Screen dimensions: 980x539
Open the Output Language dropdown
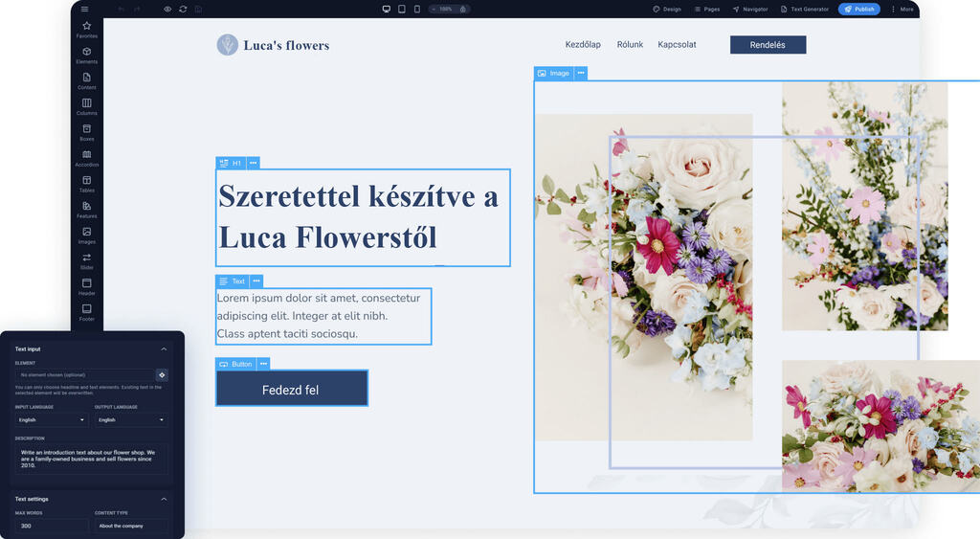click(131, 419)
